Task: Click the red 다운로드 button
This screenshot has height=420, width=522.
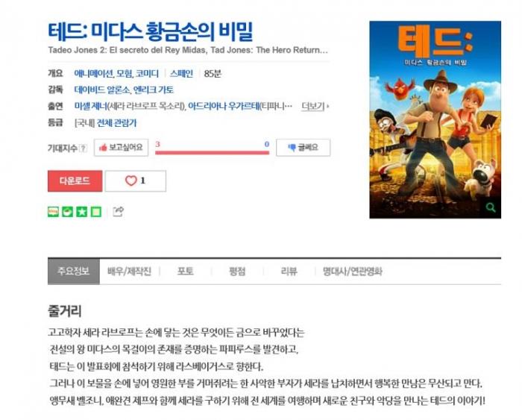Action: (x=75, y=181)
